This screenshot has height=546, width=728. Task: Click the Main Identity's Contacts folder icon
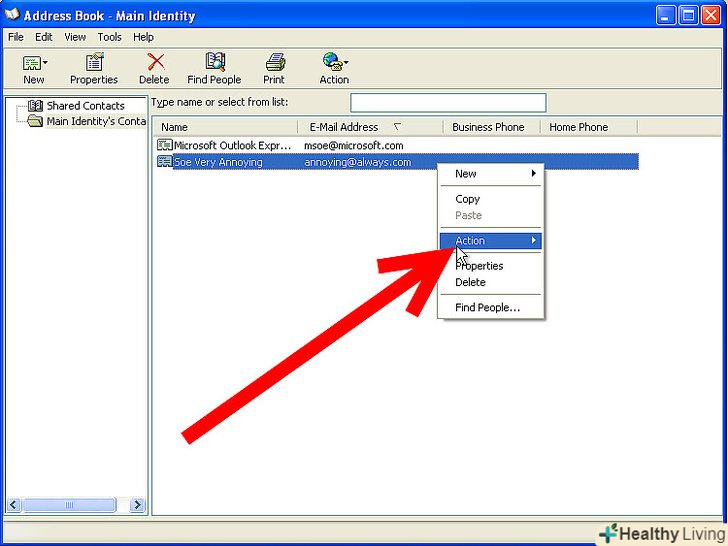[x=35, y=121]
